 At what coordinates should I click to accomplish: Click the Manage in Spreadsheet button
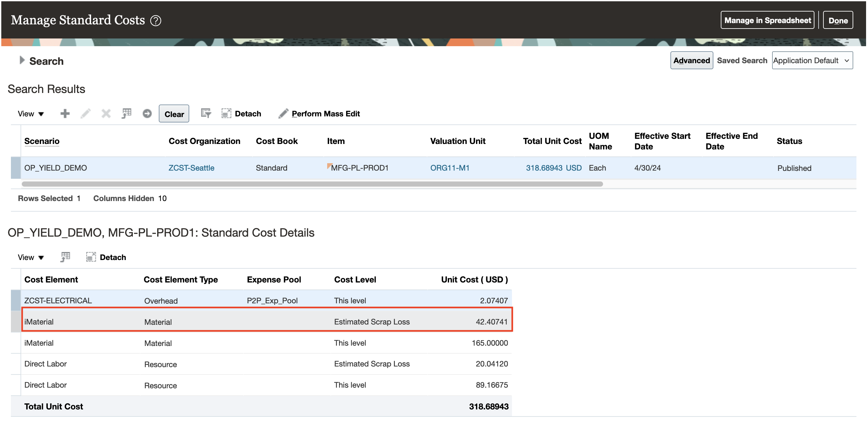[767, 21]
